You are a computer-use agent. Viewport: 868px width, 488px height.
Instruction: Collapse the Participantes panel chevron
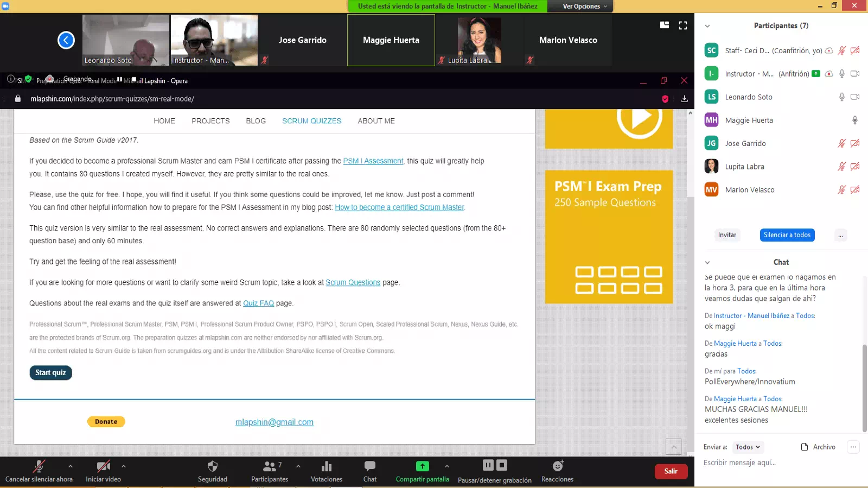tap(707, 26)
